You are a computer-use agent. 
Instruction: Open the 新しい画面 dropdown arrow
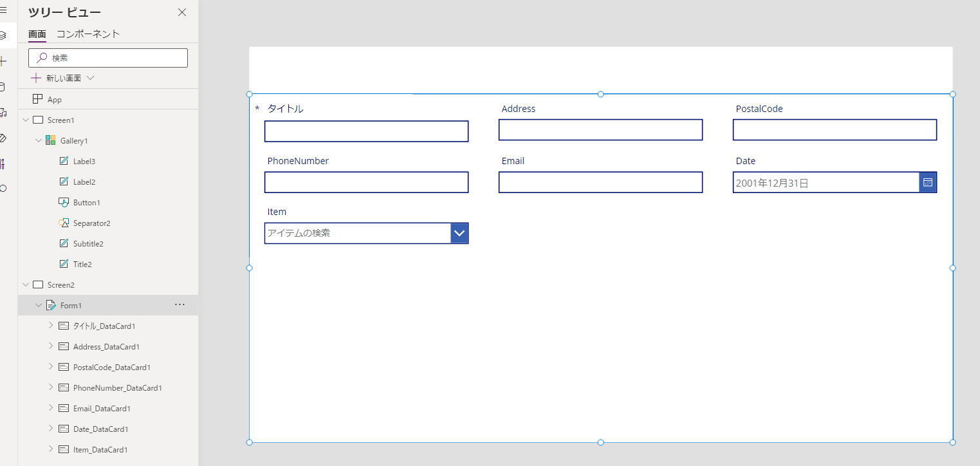pyautogui.click(x=90, y=78)
